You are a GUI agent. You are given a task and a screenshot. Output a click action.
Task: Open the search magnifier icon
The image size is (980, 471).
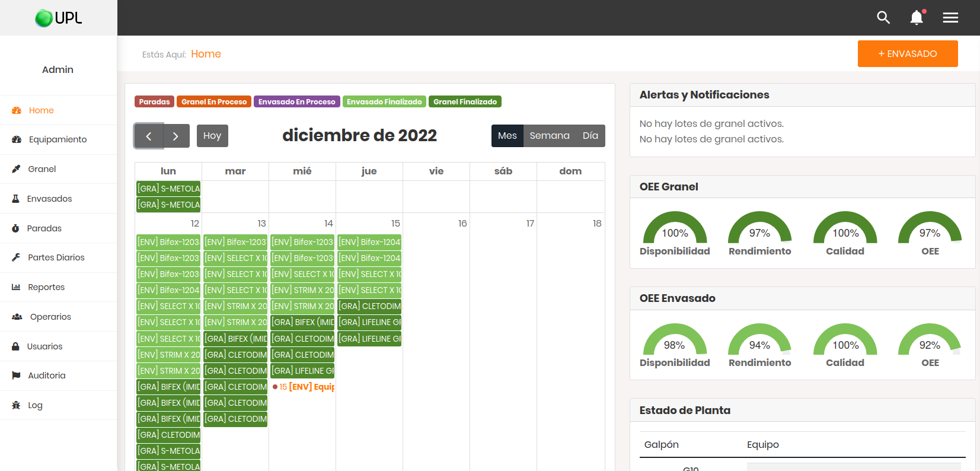click(x=883, y=18)
